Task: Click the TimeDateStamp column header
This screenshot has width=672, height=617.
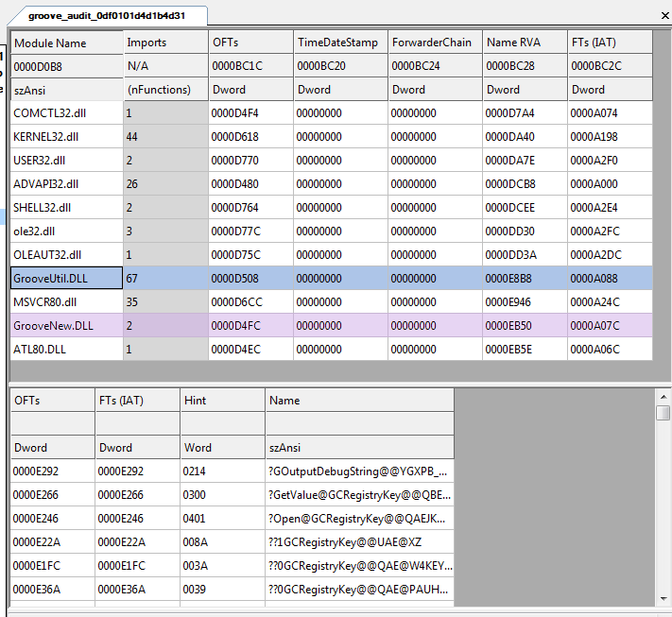Action: 340,42
